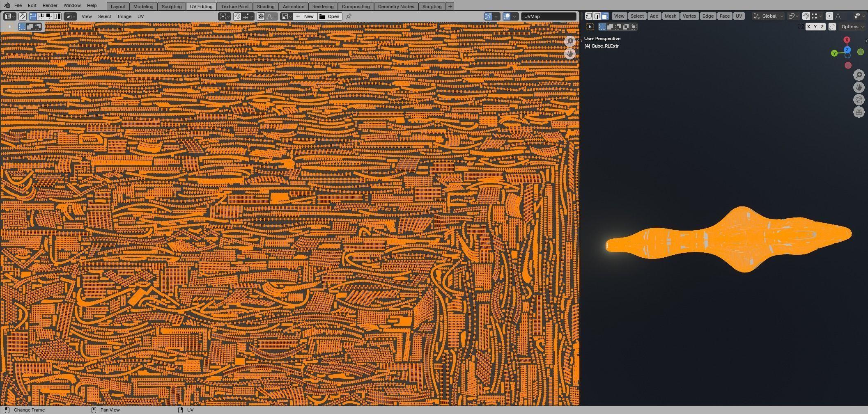Set new selection mode in 3D viewport

click(x=602, y=27)
